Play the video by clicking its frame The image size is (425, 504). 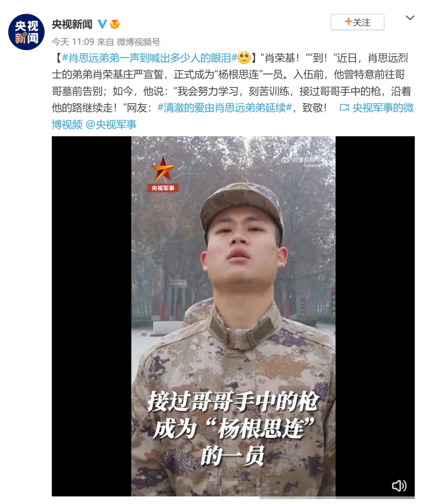coord(233,316)
